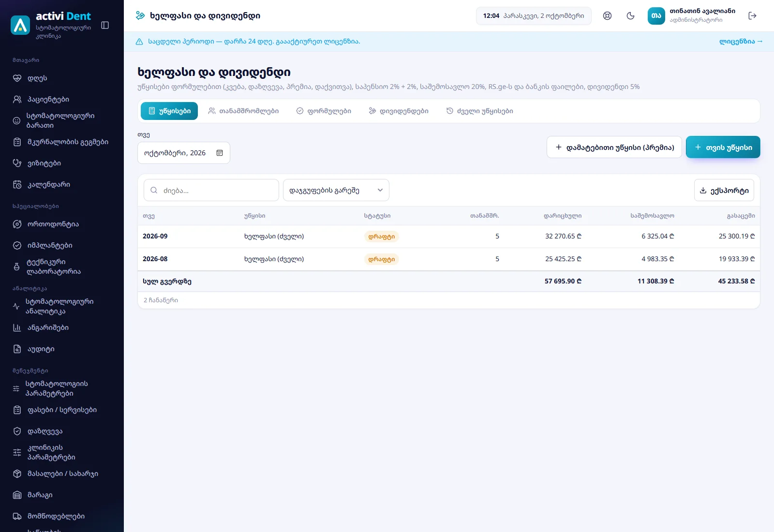Switch to ძველი უწყისები tab
This screenshot has height=532, width=774.
[479, 111]
